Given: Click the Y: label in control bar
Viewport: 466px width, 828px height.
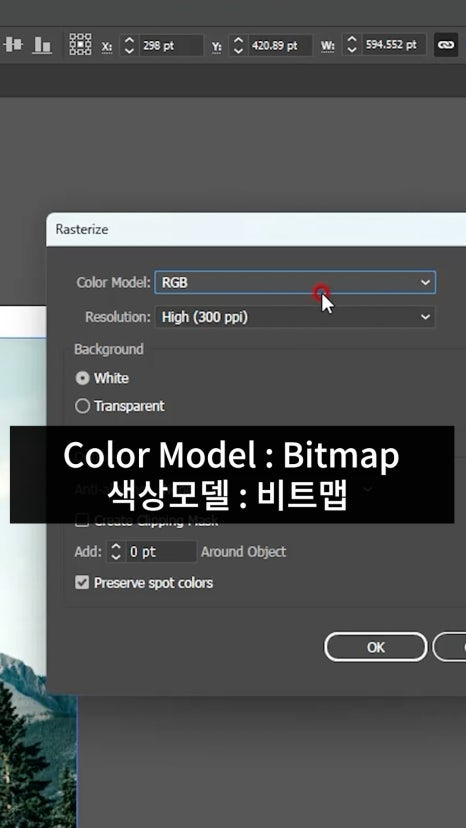Looking at the screenshot, I should pos(217,46).
